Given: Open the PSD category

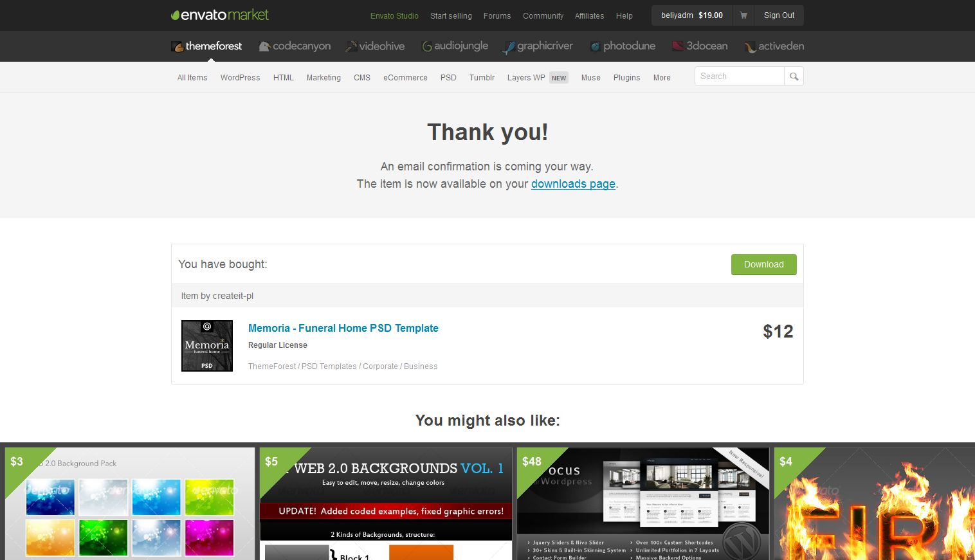Looking at the screenshot, I should click(448, 78).
